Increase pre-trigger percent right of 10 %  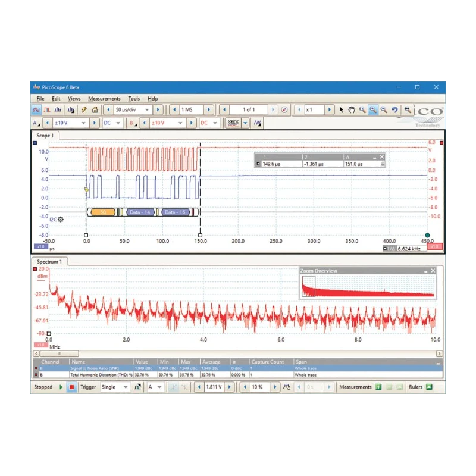click(x=275, y=387)
